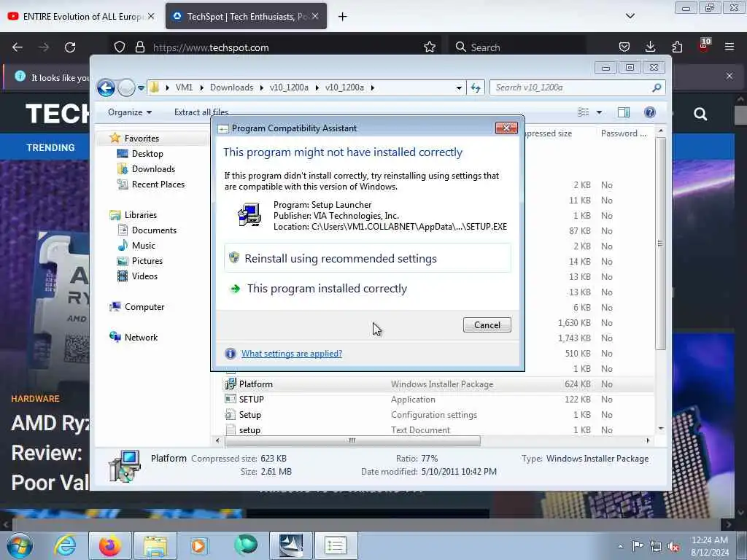Close the Program Compatibility Assistant dialog

pos(506,128)
